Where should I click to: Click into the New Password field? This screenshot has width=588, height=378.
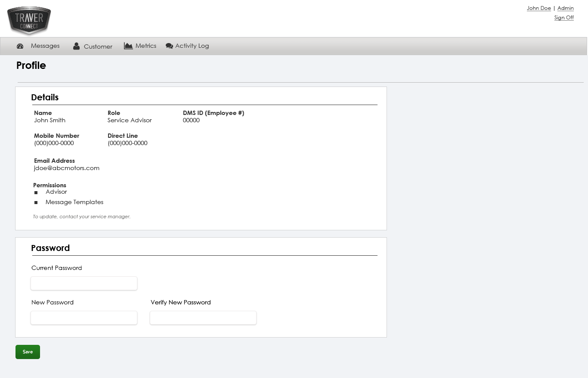(84, 318)
